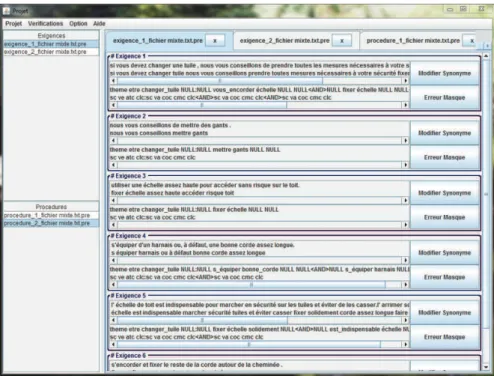
Task: Close the procedure_1_fichier mixte.txt.pre tab
Action: [471, 41]
